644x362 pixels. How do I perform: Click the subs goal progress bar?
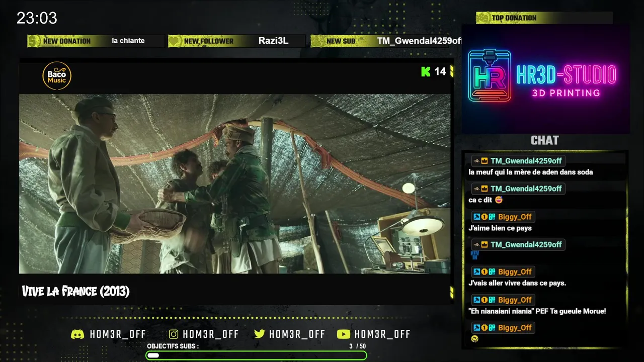[x=256, y=355]
